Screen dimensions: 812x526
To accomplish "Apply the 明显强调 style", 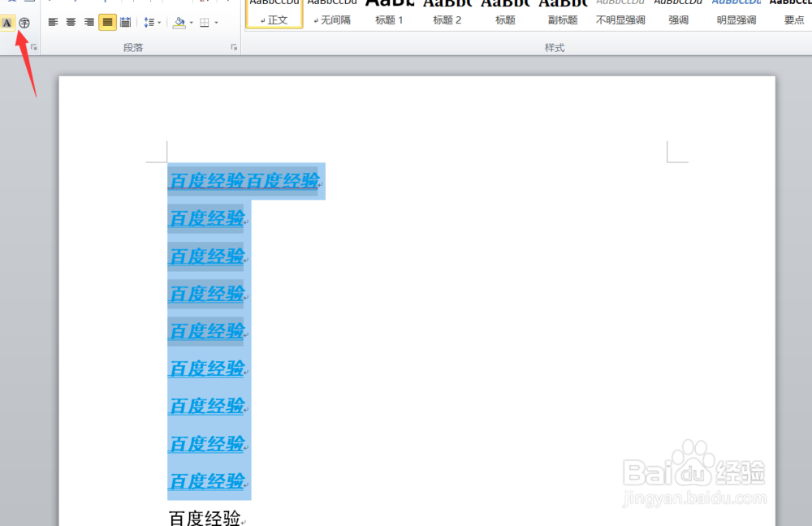I will coord(736,14).
